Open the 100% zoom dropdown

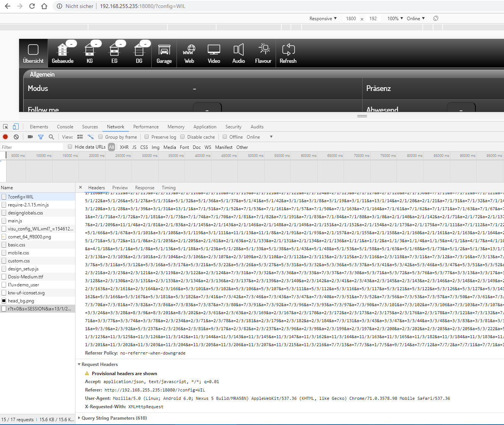[395, 18]
